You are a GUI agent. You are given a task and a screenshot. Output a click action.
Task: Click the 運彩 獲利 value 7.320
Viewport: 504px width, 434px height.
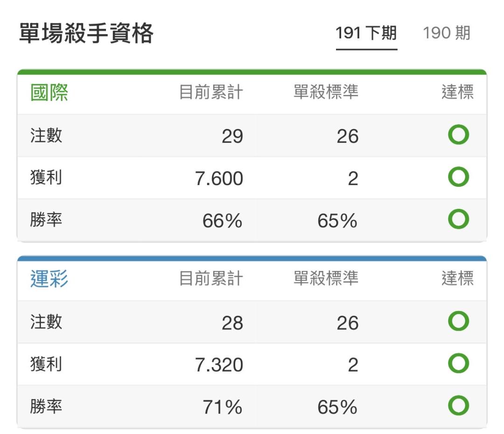point(219,364)
